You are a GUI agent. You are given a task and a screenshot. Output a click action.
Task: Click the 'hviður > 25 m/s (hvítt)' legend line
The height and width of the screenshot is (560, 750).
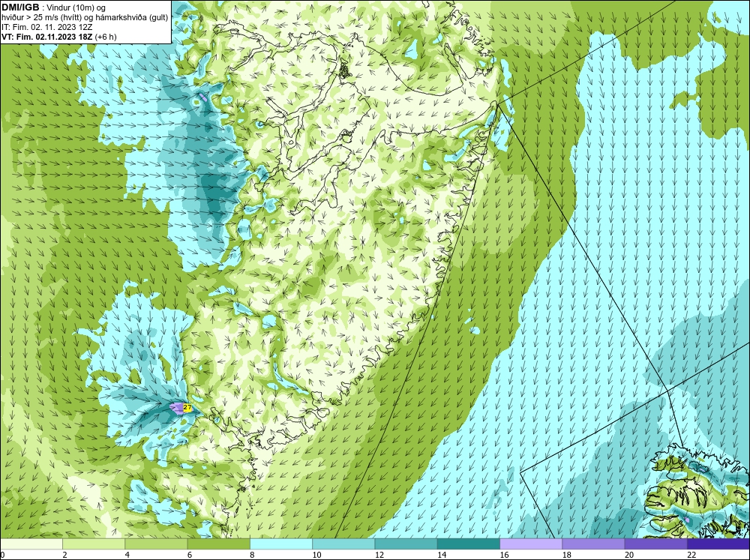85,18
